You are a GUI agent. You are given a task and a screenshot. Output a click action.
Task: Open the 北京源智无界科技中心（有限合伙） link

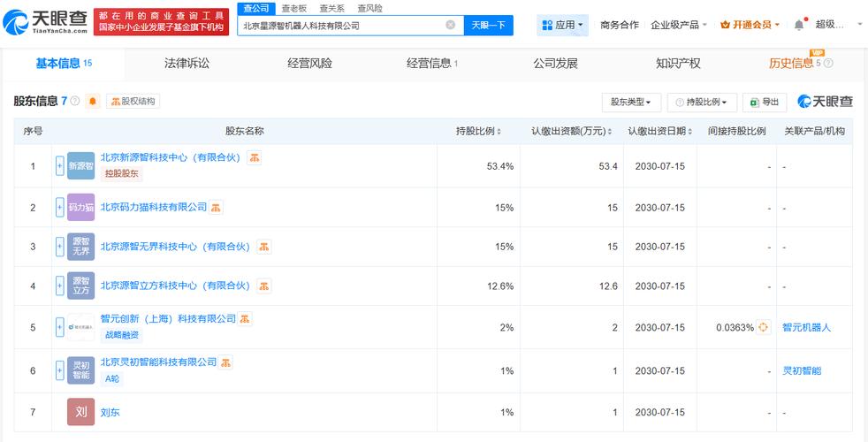(x=176, y=247)
